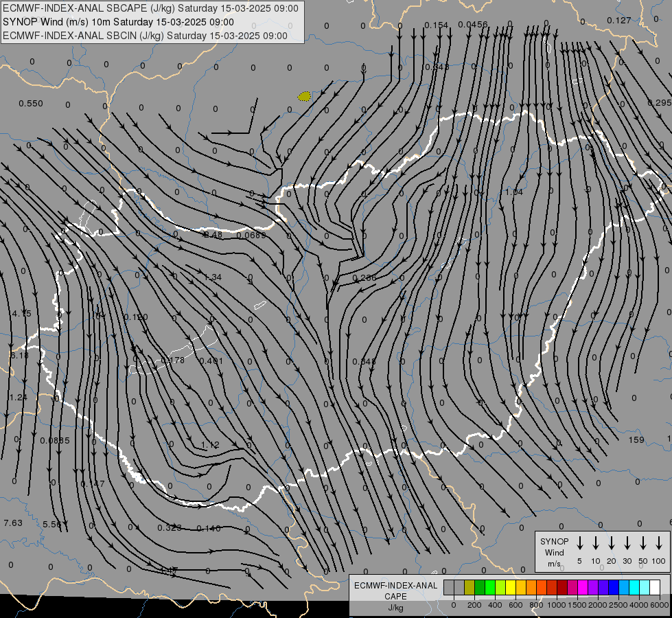The width and height of the screenshot is (672, 618).
Task: Pick the olive swatch in CAPE legend
Action: (x=470, y=587)
